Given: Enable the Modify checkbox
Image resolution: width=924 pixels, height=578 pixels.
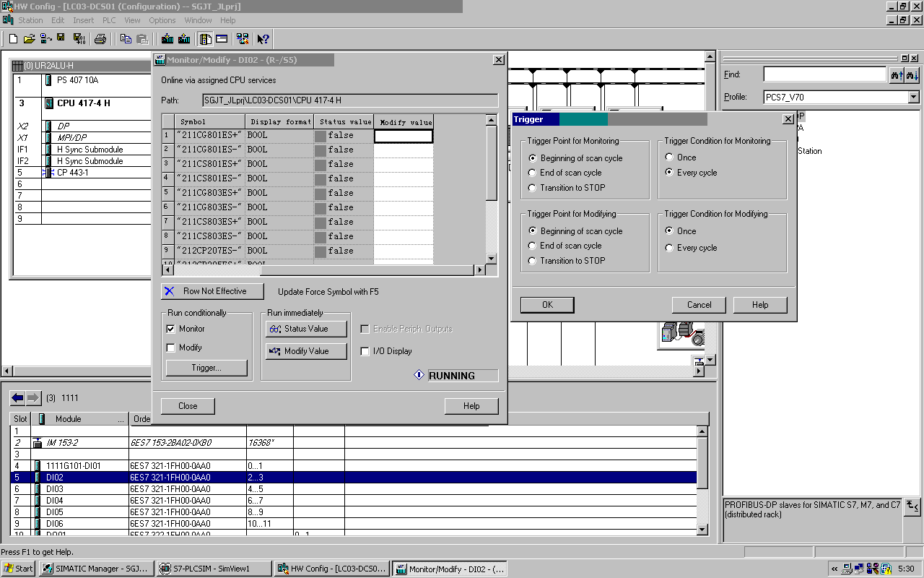Looking at the screenshot, I should coord(171,348).
